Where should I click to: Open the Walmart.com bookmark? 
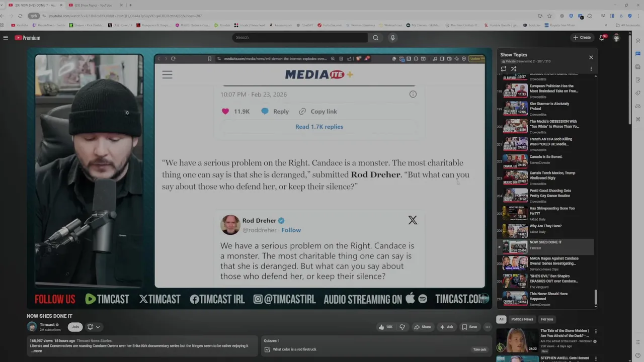[390, 25]
